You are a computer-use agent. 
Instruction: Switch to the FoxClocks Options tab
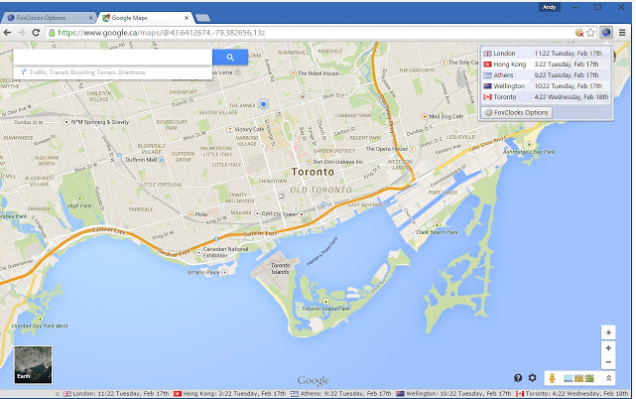(x=49, y=18)
